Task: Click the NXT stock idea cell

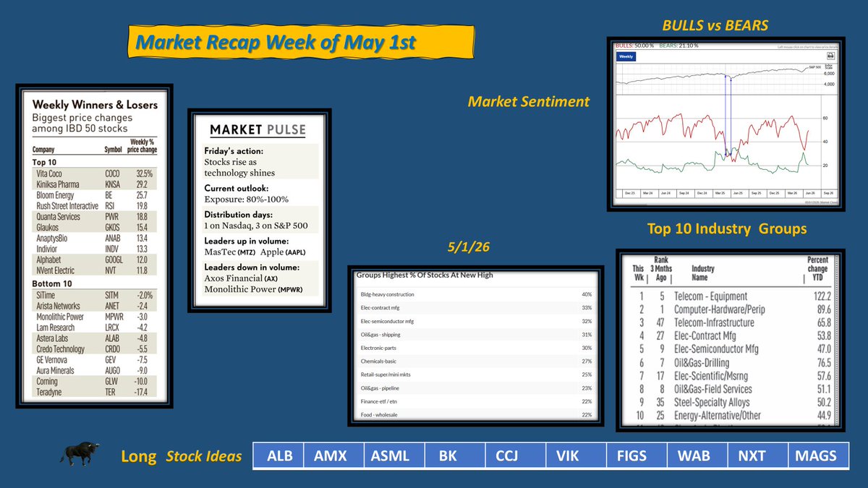Action: [757, 455]
